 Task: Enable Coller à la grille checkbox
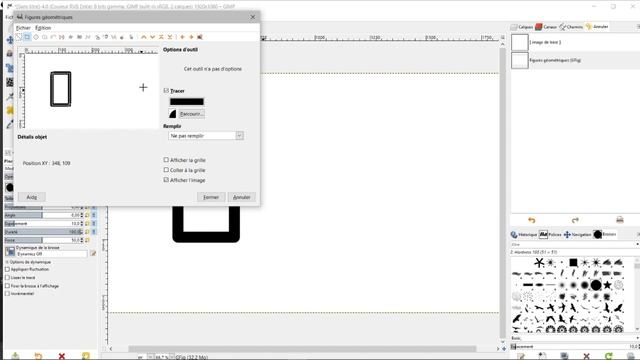pyautogui.click(x=166, y=170)
